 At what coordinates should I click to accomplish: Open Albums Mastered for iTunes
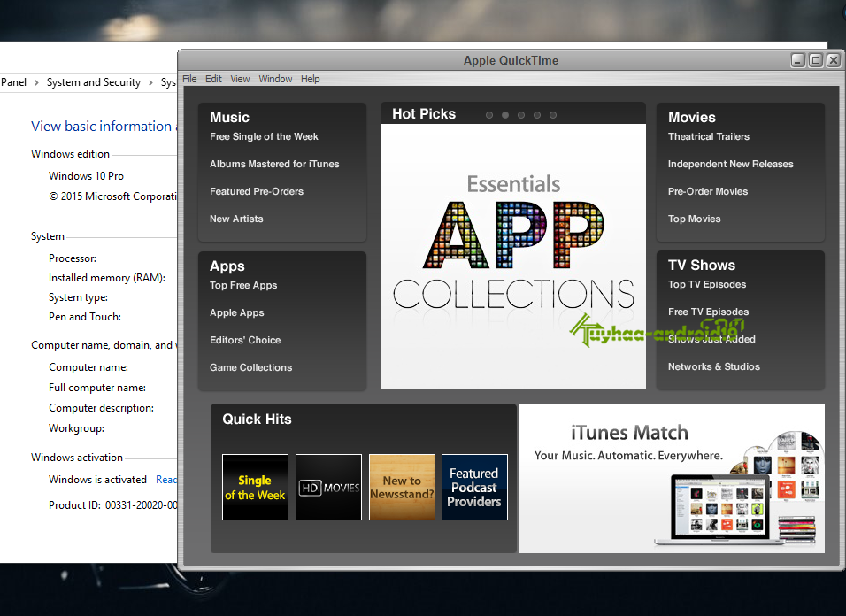[x=274, y=164]
